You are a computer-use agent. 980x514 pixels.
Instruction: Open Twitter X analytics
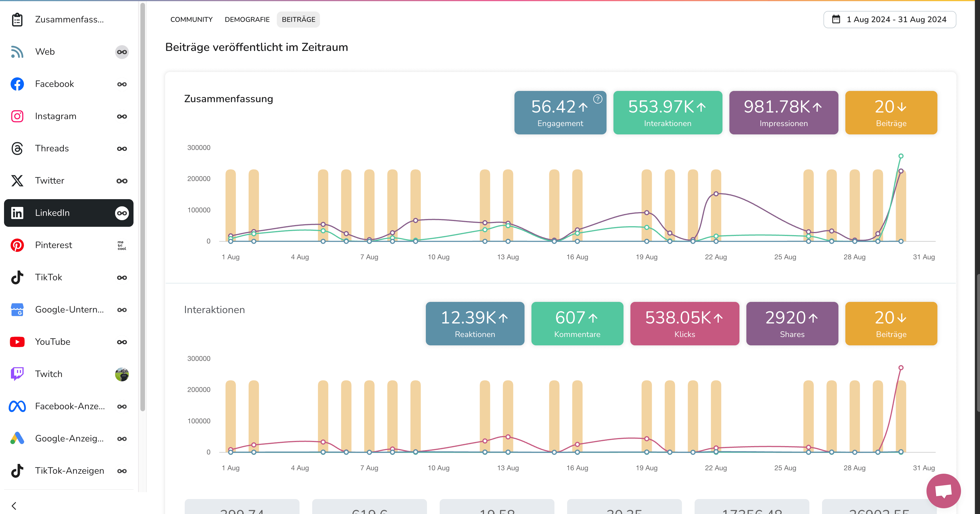(49, 180)
